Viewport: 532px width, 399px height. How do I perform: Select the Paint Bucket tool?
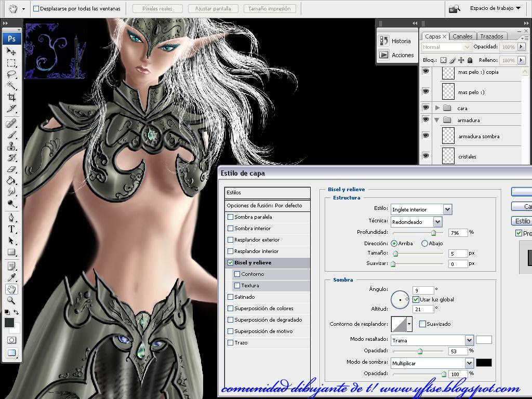tap(11, 180)
